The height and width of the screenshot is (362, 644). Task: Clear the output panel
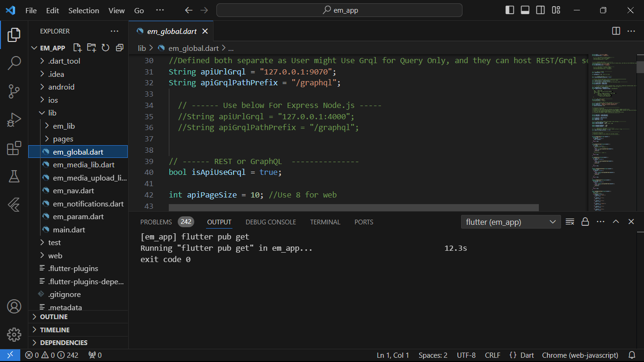[570, 222]
